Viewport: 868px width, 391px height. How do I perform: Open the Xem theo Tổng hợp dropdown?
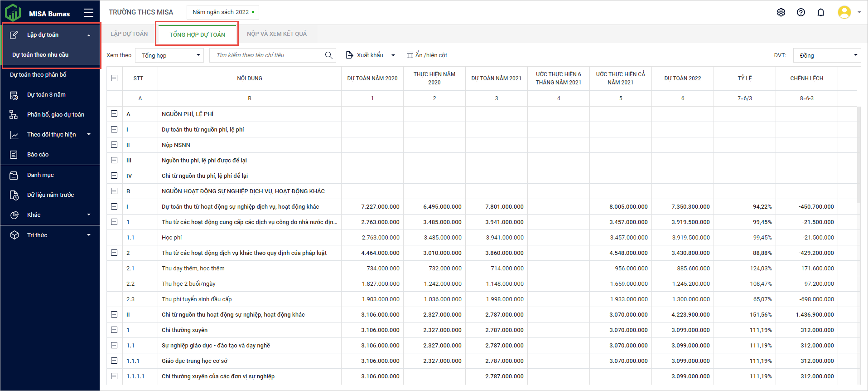(x=169, y=55)
